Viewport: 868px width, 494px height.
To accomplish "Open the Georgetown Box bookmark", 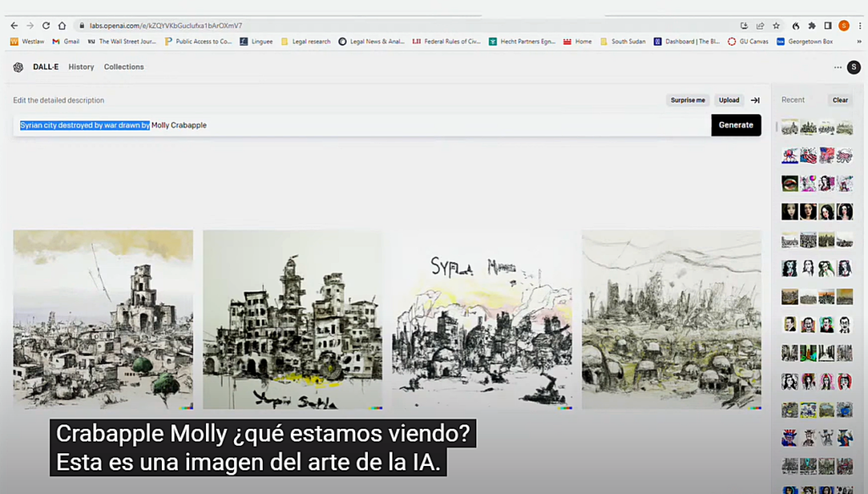I will click(x=804, y=42).
